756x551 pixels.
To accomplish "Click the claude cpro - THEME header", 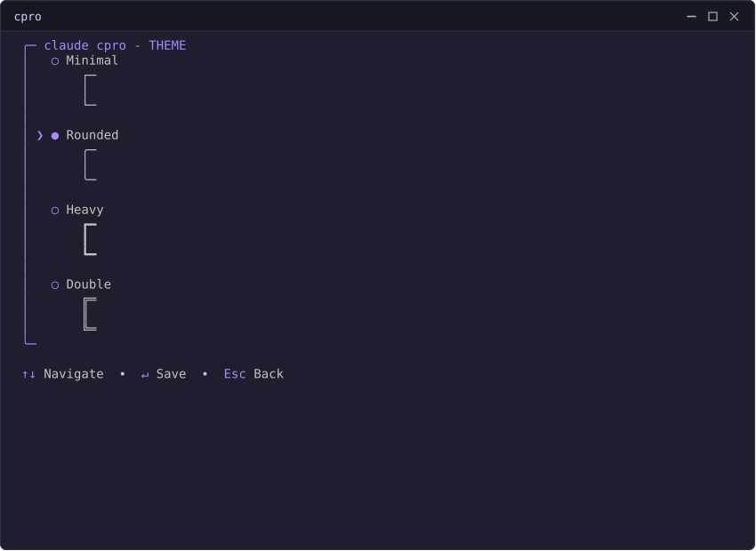I will click(x=115, y=45).
